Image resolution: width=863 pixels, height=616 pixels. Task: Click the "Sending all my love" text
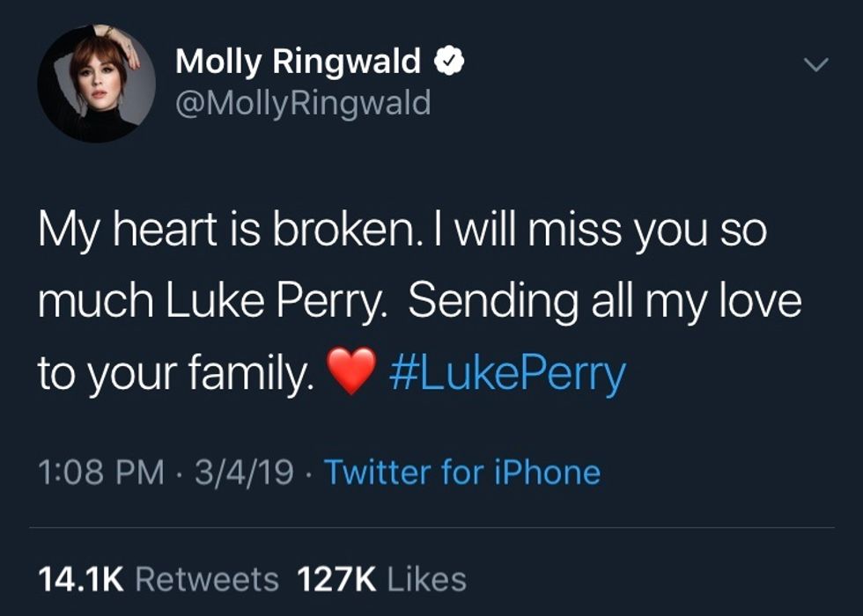[x=605, y=302]
